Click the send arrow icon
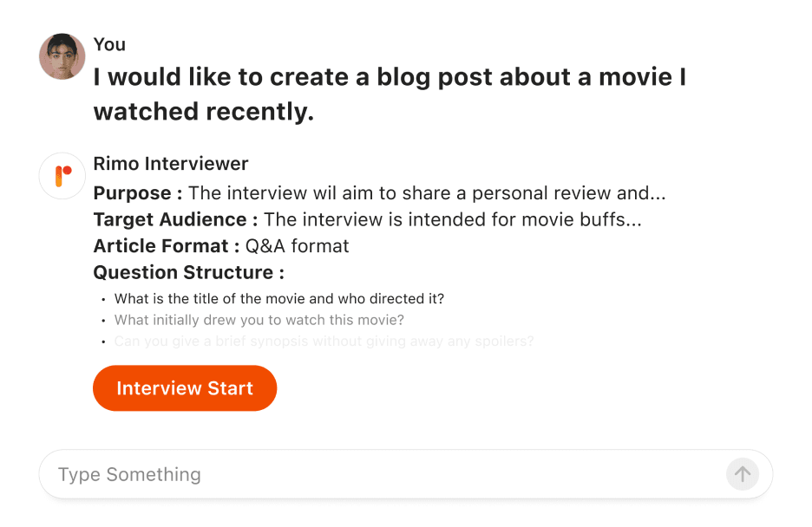Viewport: 812px width, 527px height. coord(742,474)
